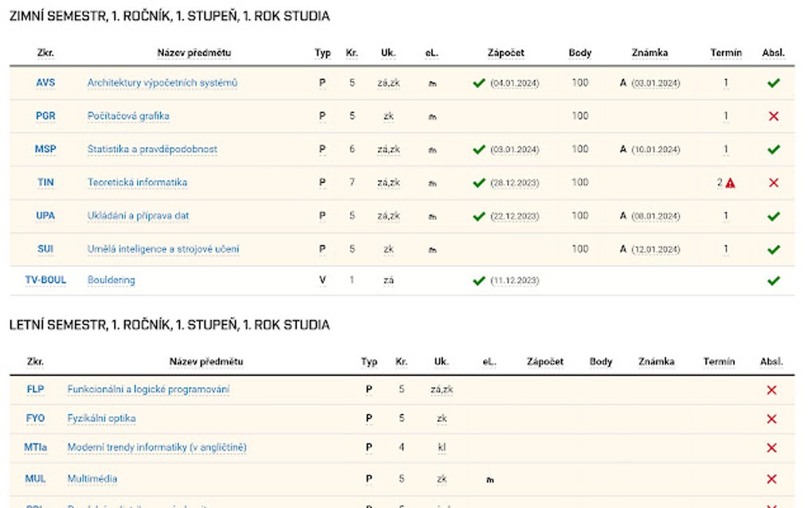Open the Architektury výpočetních systémů course link
Screen dimensions: 812x508
click(x=162, y=83)
